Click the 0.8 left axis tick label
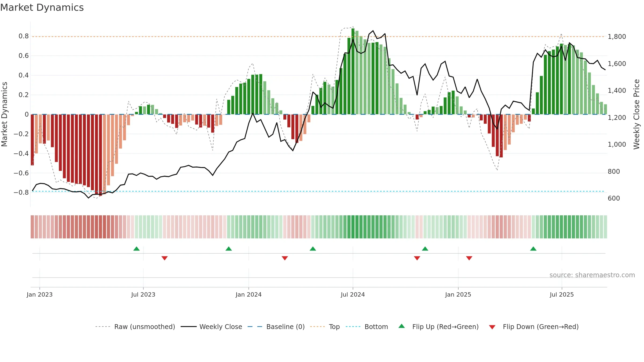Image resolution: width=644 pixels, height=362 pixels. [x=24, y=36]
